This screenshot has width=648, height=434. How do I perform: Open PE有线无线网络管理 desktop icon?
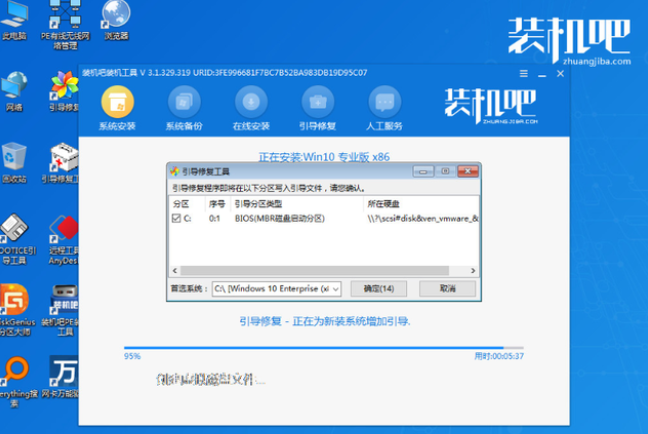pos(65,25)
